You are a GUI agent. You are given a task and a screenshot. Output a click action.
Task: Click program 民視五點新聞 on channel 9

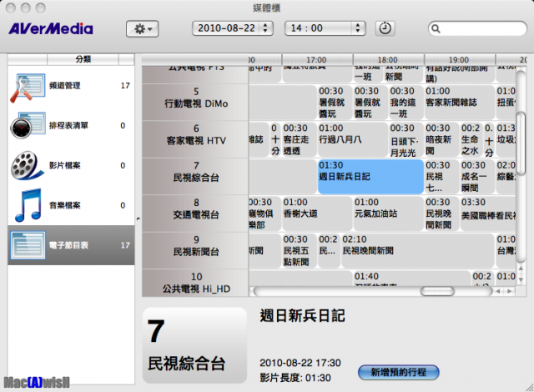click(x=300, y=250)
